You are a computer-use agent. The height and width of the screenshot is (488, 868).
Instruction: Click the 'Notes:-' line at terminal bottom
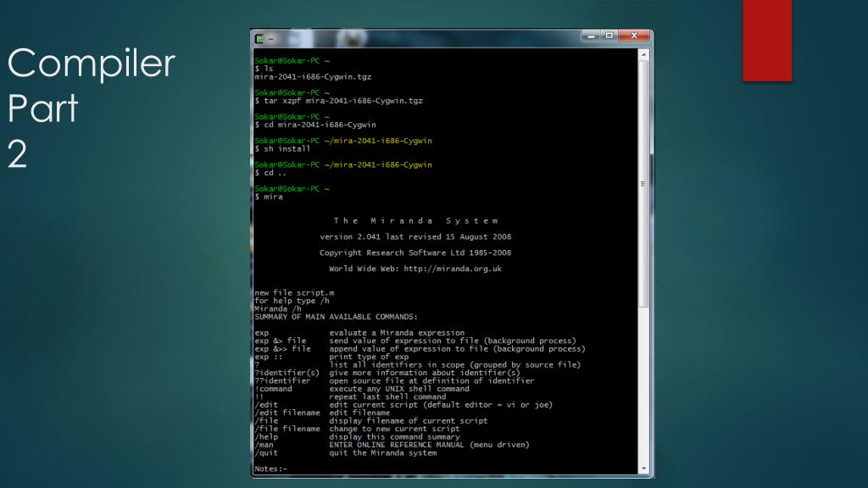point(271,469)
